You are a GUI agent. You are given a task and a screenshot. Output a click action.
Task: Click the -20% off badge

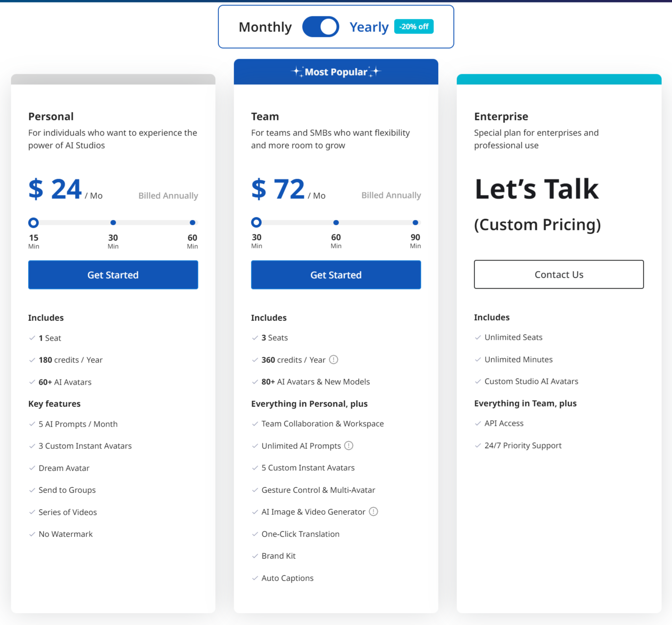pos(413,26)
